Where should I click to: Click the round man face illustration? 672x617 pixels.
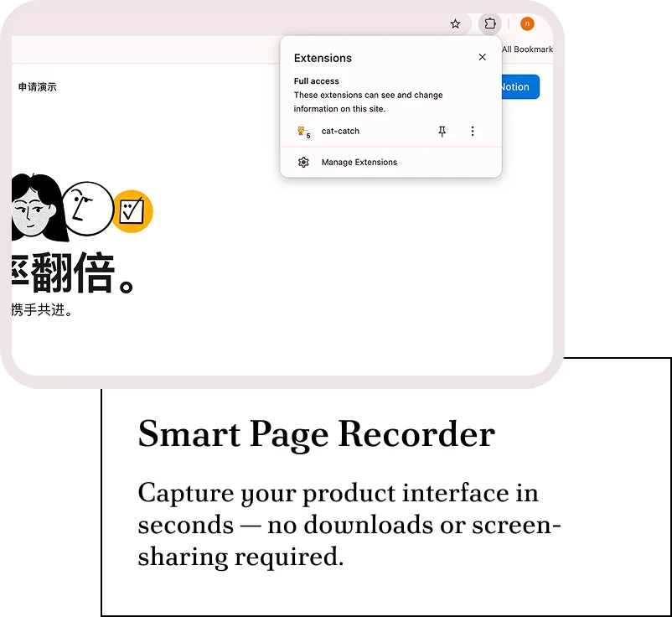click(x=87, y=208)
